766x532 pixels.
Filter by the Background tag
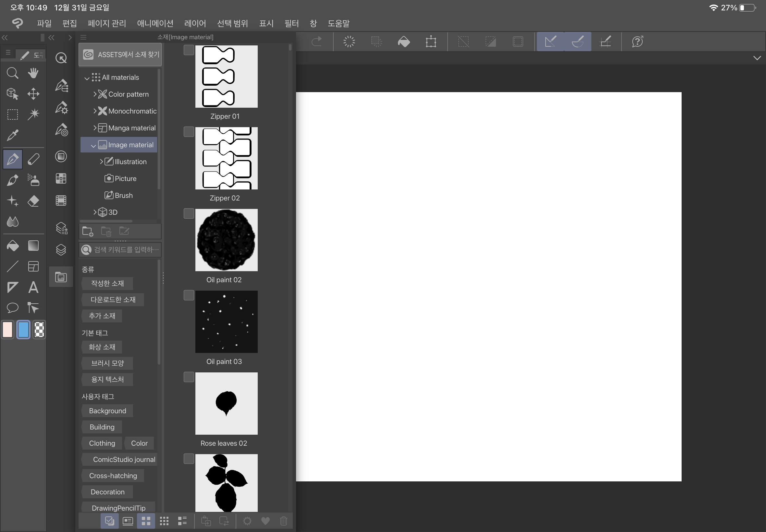pos(107,411)
